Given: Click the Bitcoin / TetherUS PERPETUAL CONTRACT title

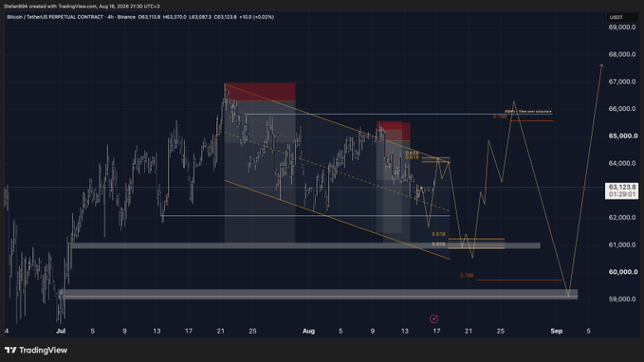Looking at the screenshot, I should click(55, 17).
